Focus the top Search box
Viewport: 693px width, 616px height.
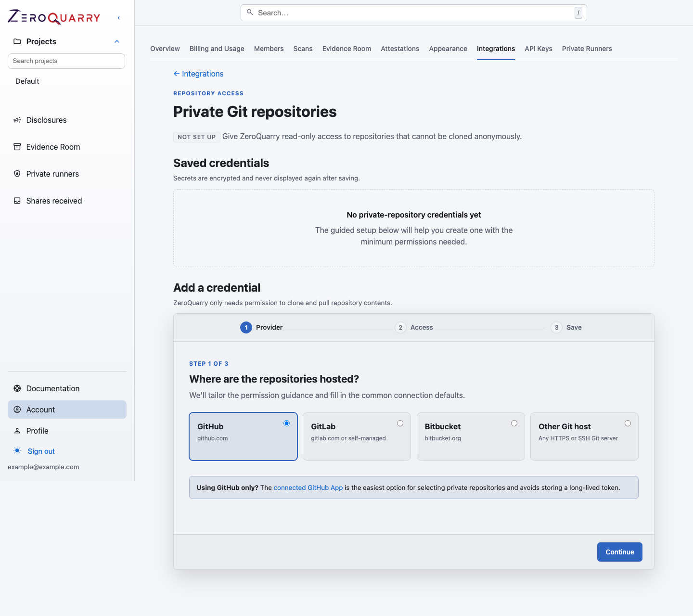[x=414, y=13]
